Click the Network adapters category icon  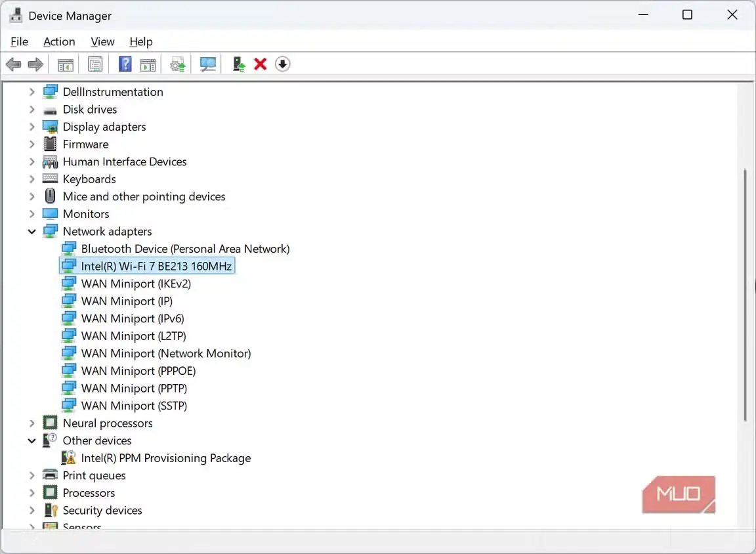point(50,232)
